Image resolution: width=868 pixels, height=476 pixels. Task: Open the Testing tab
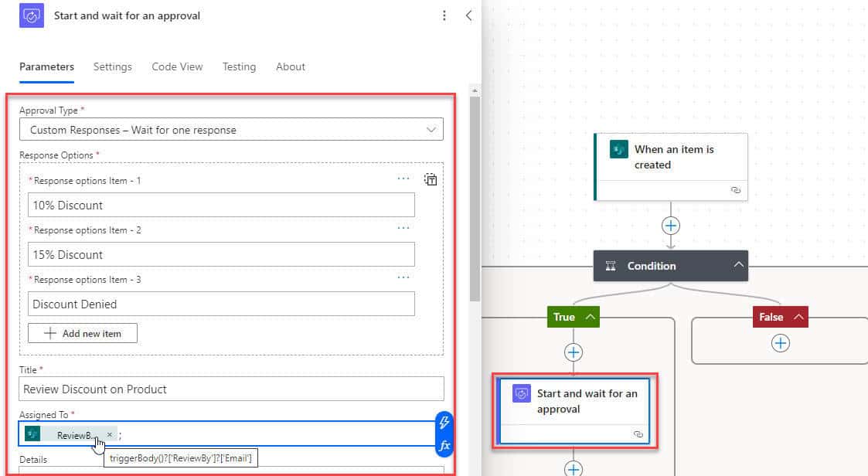click(239, 67)
